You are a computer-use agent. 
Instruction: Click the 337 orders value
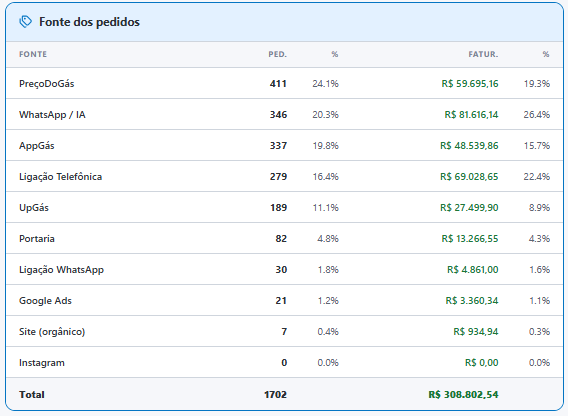click(278, 146)
